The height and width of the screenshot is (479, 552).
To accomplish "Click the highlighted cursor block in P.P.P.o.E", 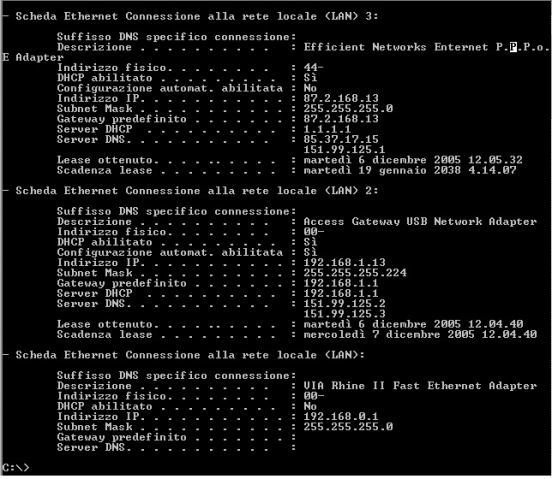I will click(x=514, y=47).
